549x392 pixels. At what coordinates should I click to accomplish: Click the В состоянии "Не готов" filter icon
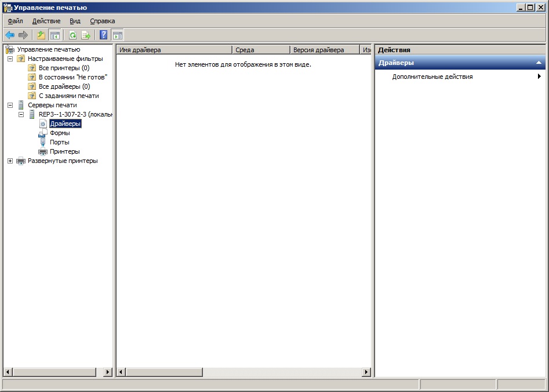(32, 77)
